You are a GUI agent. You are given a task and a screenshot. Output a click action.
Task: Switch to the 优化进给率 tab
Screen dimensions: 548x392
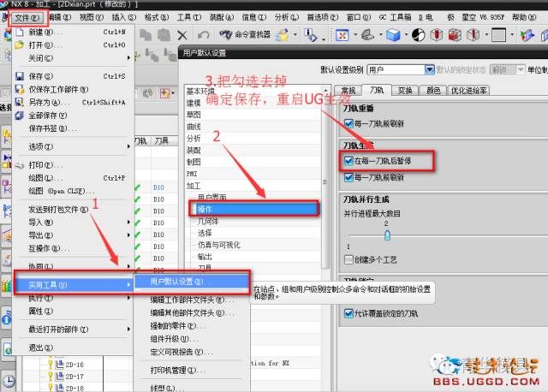tap(468, 91)
